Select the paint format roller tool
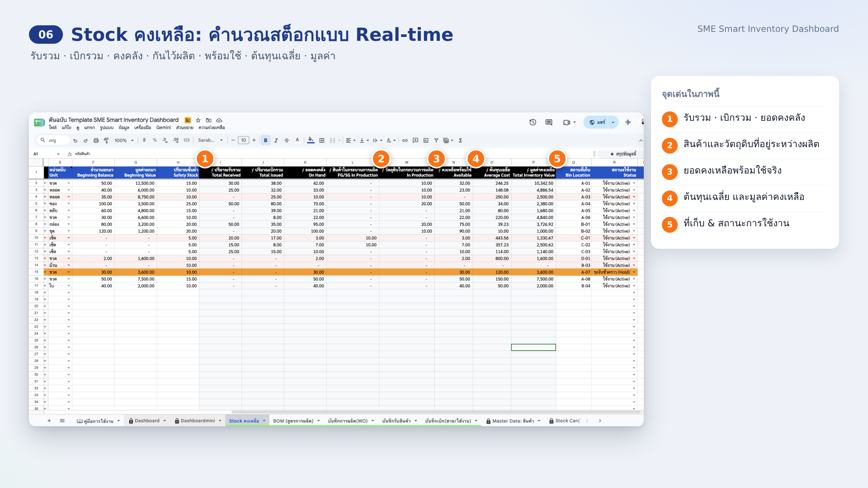 [106, 141]
